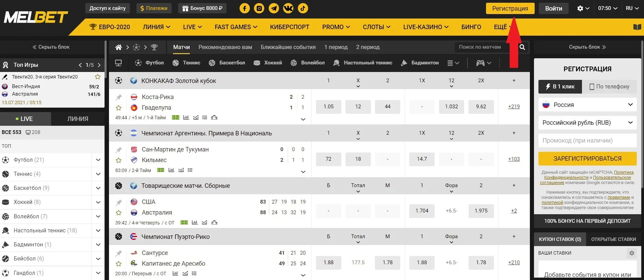The width and height of the screenshot is (644, 280).
Task: Filter matches by Теннис
Action: click(x=186, y=63)
